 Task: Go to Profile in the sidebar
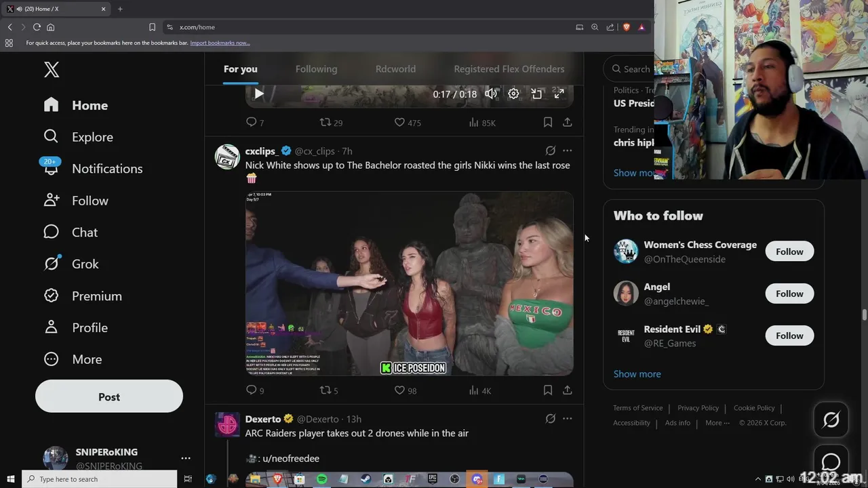[75, 328]
